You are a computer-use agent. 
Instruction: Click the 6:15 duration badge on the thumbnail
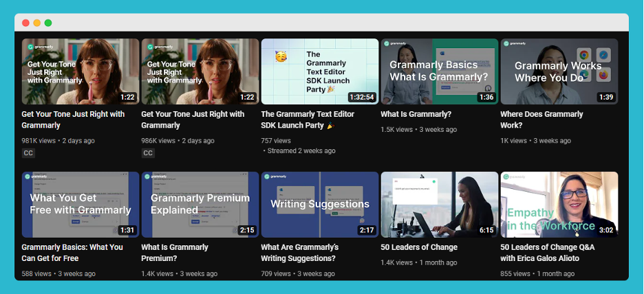tap(486, 230)
